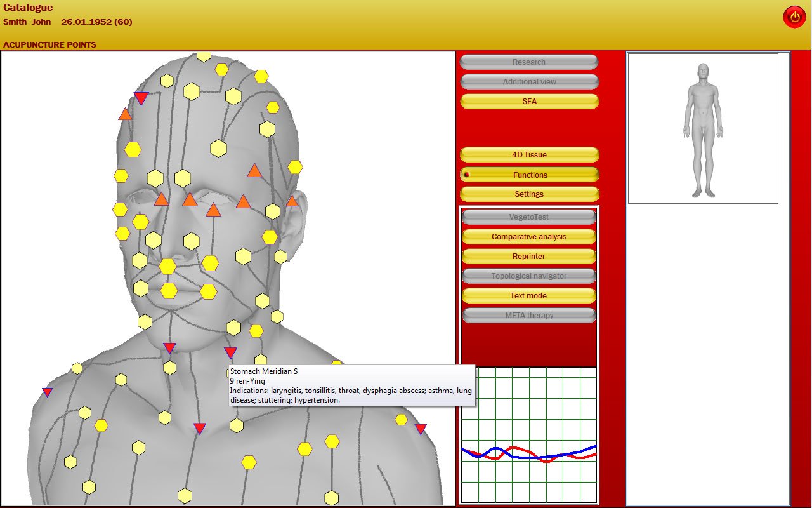Open Comparative analysis
Image resolution: width=812 pixels, height=508 pixels.
click(528, 237)
